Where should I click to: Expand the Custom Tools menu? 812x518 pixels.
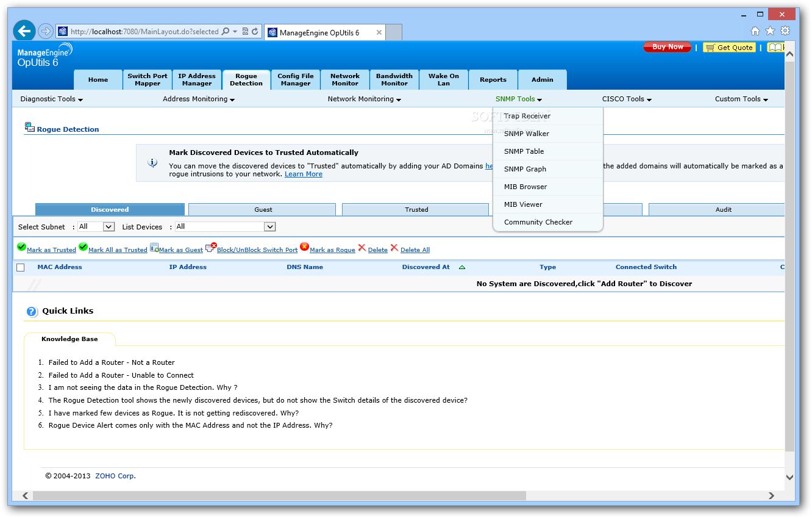click(742, 99)
